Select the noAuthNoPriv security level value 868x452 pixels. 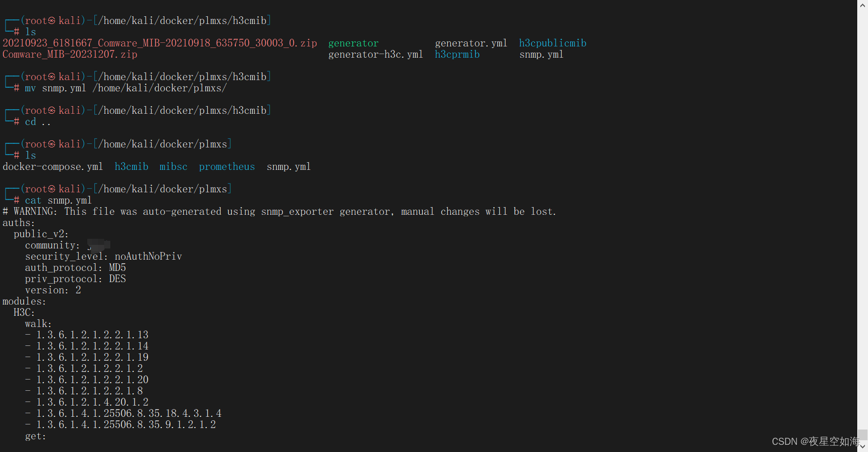(x=148, y=257)
